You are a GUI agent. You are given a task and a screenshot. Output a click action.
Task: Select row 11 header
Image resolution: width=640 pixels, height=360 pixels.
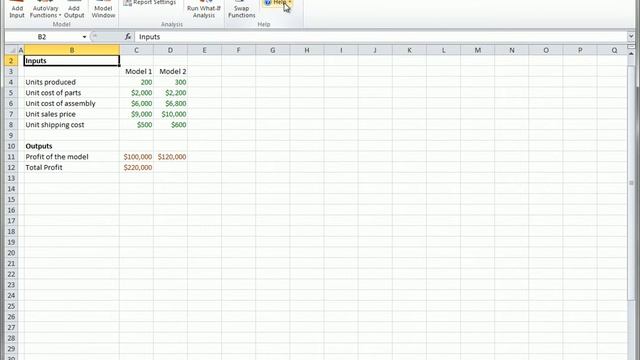(x=11, y=157)
